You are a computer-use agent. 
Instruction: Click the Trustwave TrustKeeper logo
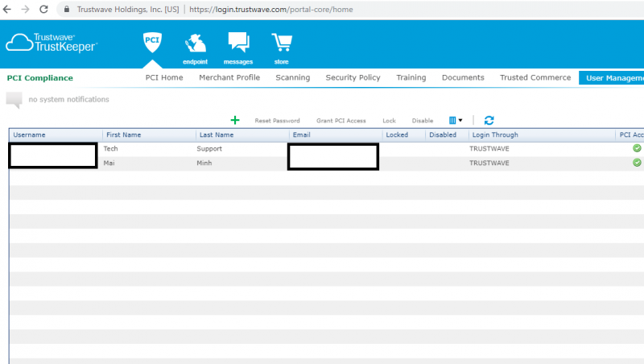pos(53,43)
